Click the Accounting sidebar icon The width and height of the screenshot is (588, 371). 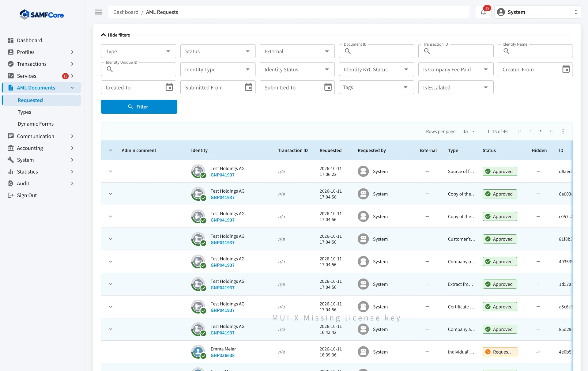11,148
